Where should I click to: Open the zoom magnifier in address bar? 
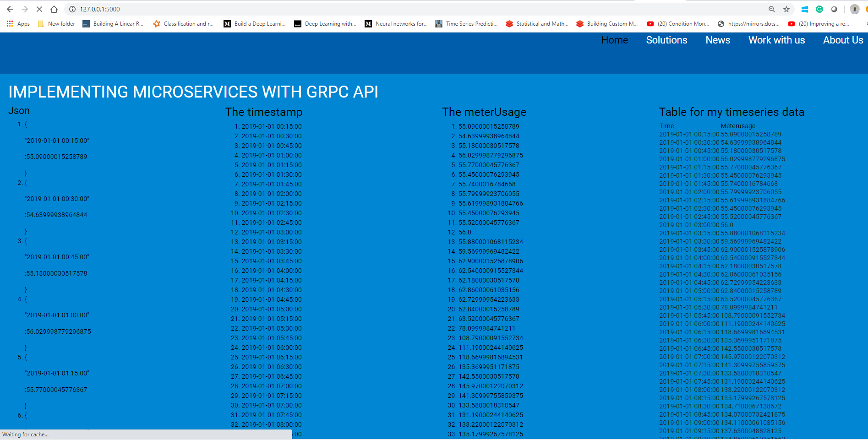[x=772, y=9]
